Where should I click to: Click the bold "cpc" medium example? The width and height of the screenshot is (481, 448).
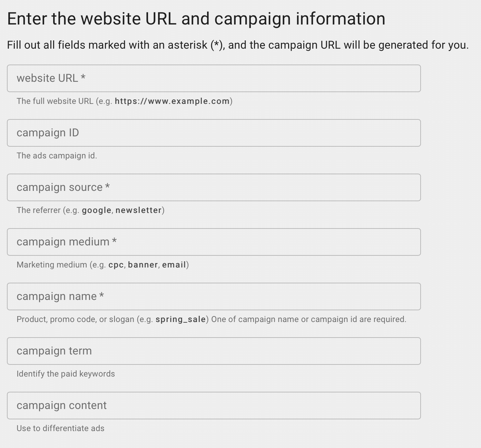click(116, 265)
